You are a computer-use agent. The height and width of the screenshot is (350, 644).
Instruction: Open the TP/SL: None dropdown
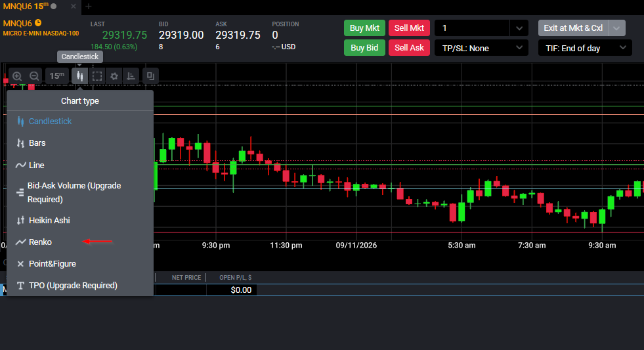tap(481, 48)
